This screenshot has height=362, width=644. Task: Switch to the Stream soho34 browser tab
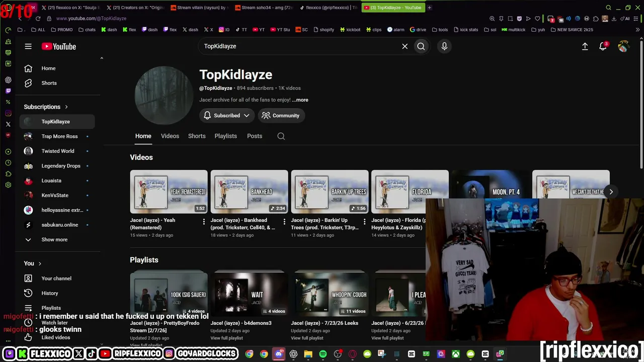tap(264, 8)
